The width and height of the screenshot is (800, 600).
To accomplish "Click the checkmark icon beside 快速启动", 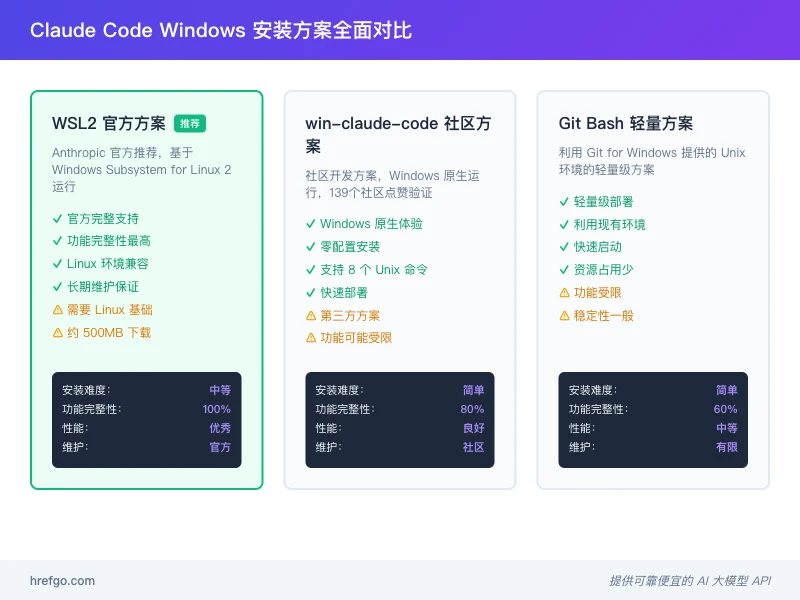I will [x=564, y=247].
